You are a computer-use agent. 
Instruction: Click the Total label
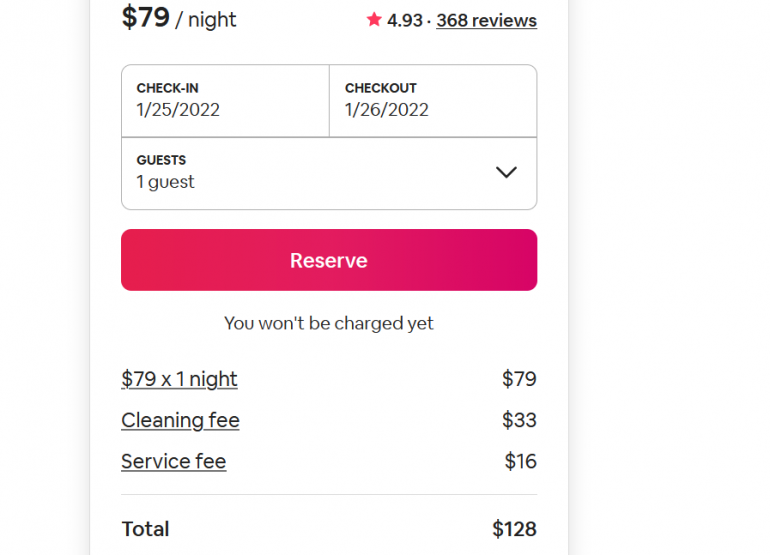145,529
